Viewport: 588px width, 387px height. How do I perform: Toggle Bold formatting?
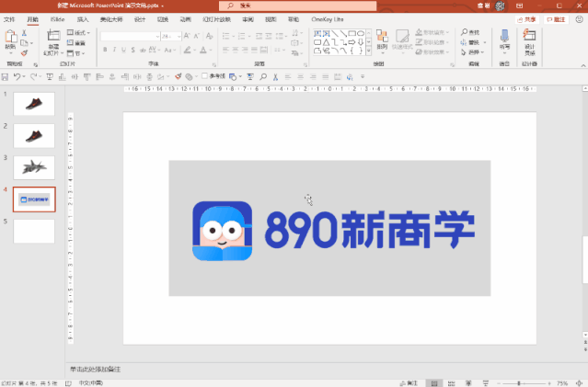point(105,50)
